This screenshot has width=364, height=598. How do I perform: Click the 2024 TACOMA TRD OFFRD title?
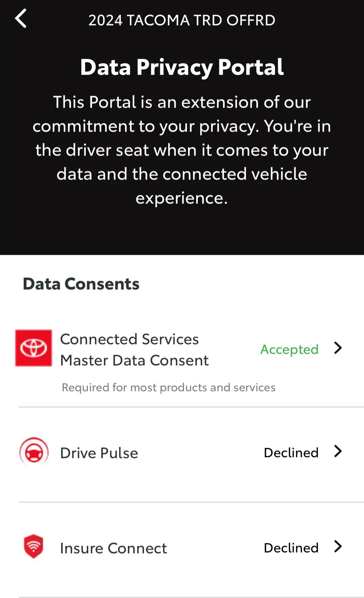pyautogui.click(x=182, y=20)
